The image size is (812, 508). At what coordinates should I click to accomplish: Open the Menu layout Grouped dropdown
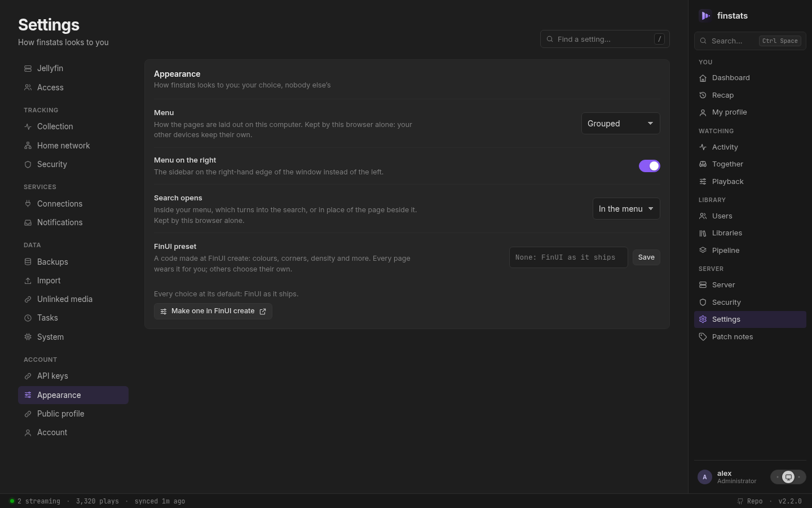pyautogui.click(x=621, y=124)
